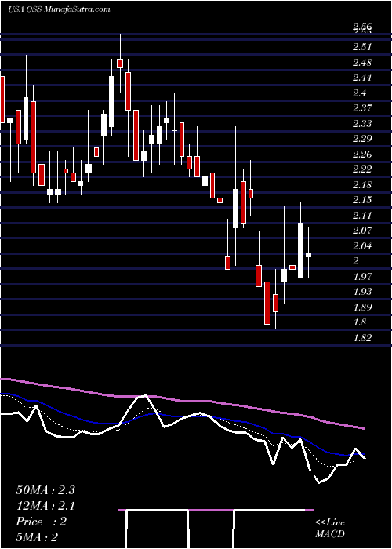This screenshot has height=549, width=392.
Task: Click the 2.07 price axis label
Action: pos(362,231)
